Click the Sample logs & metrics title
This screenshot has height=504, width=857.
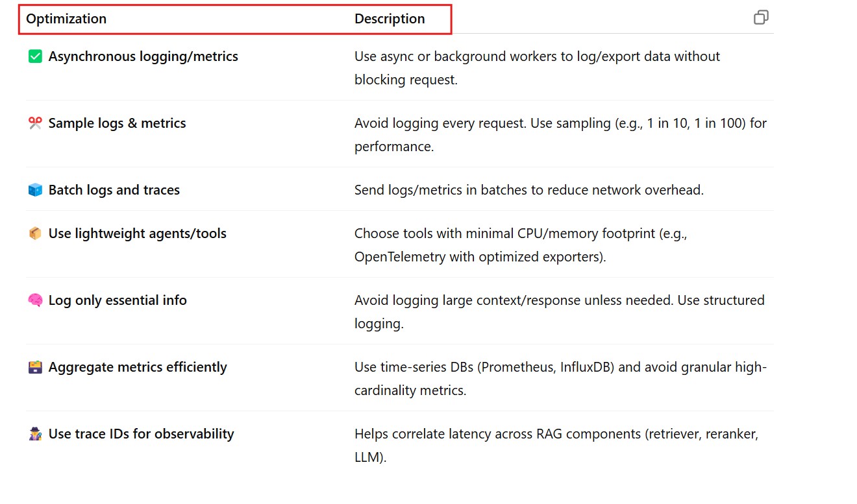[117, 123]
